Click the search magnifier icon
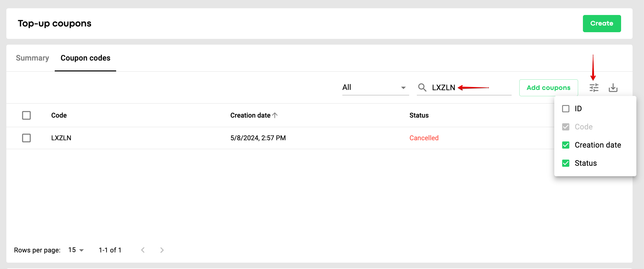 click(422, 87)
